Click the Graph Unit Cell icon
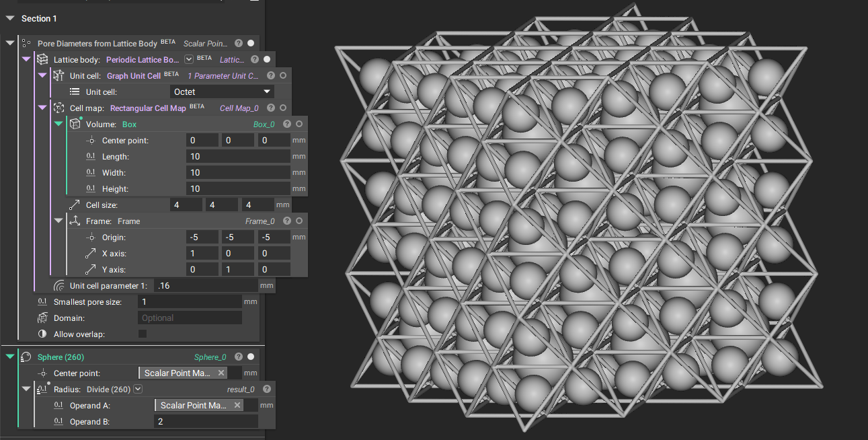The height and width of the screenshot is (440, 868). click(58, 75)
